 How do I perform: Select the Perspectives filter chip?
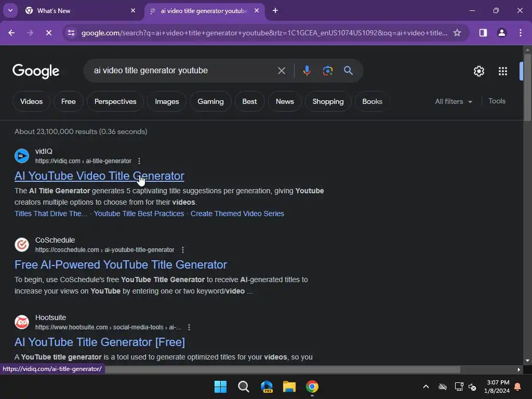pyautogui.click(x=115, y=101)
